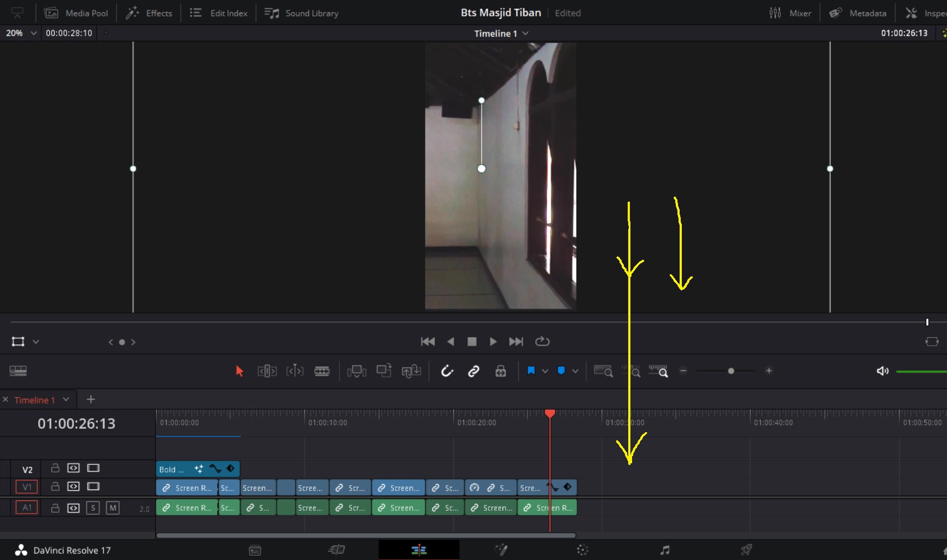The image size is (947, 560).
Task: Select the Trim Edit mode tool
Action: (267, 371)
